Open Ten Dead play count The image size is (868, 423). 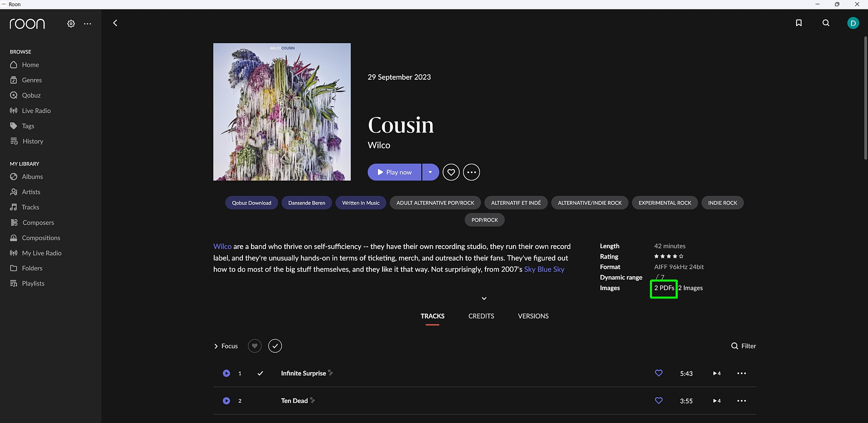point(717,401)
